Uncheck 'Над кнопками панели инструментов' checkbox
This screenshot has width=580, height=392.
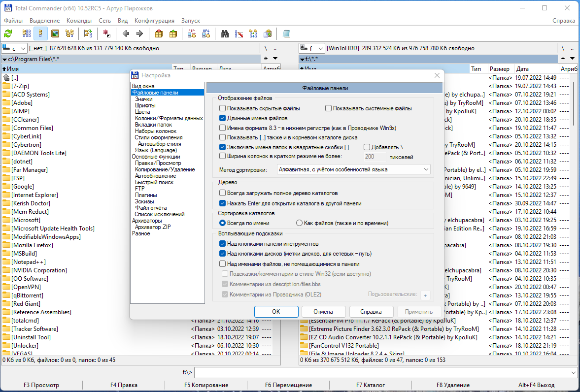222,244
